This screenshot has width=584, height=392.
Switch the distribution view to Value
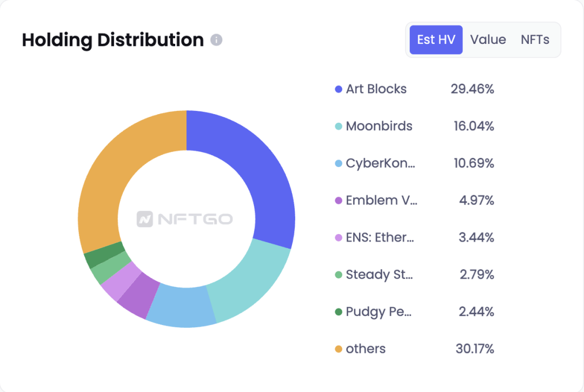488,40
